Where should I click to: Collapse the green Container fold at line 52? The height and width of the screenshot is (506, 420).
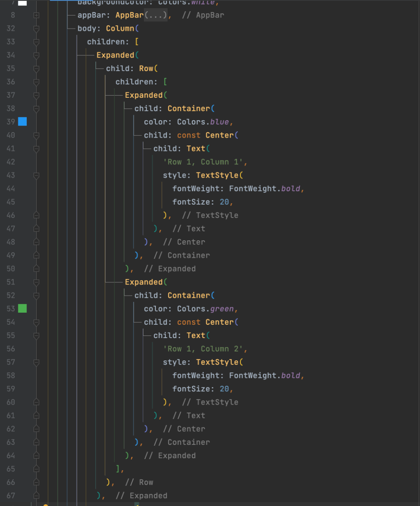pyautogui.click(x=36, y=295)
